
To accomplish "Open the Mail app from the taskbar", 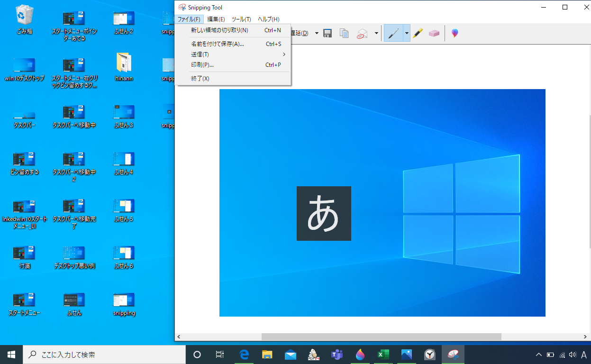I will [x=291, y=355].
